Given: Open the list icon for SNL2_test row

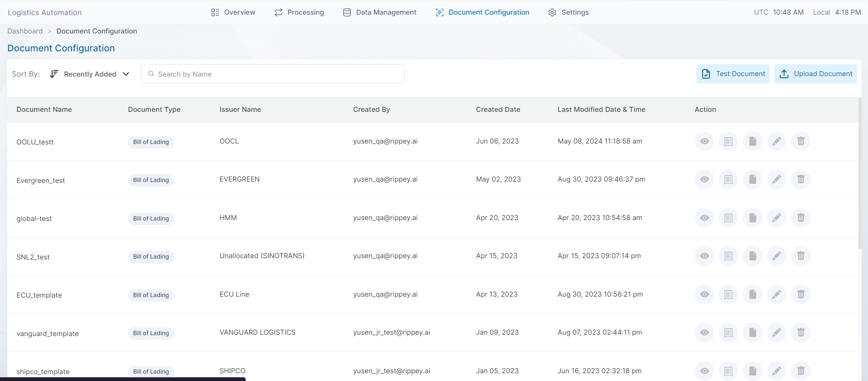Looking at the screenshot, I should point(728,256).
